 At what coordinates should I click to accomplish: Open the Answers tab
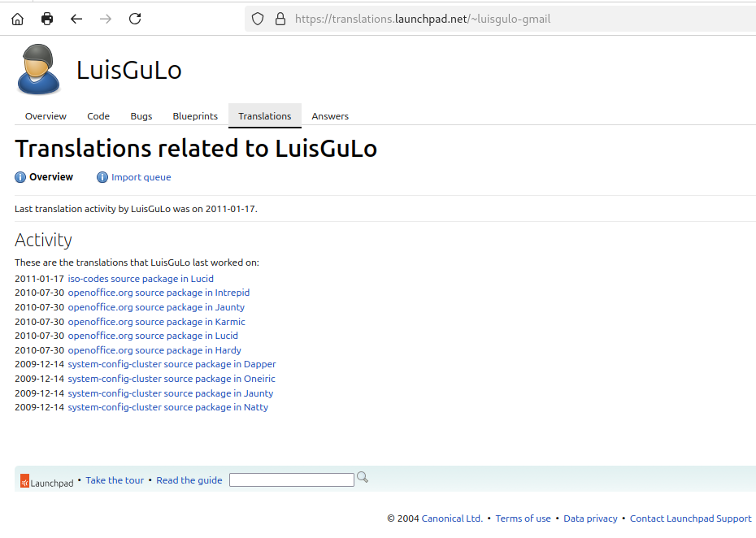tap(330, 116)
